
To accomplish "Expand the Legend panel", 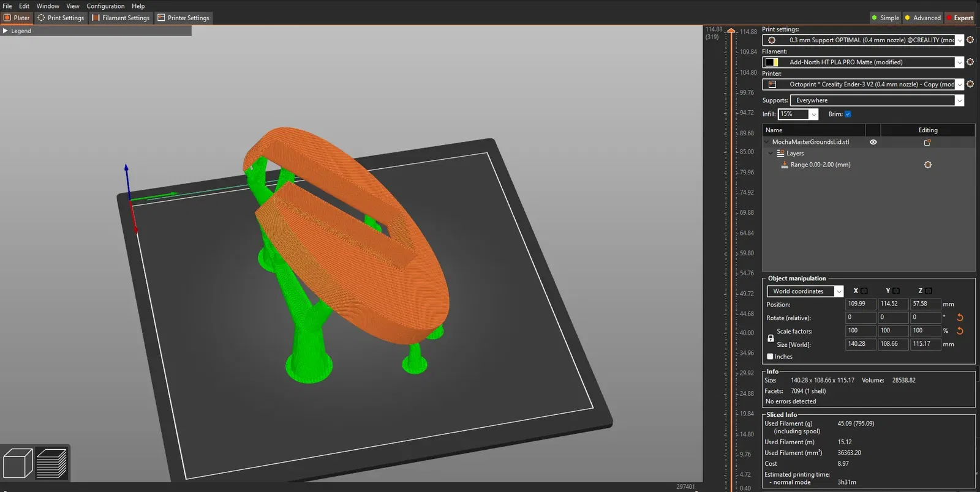I will [6, 31].
